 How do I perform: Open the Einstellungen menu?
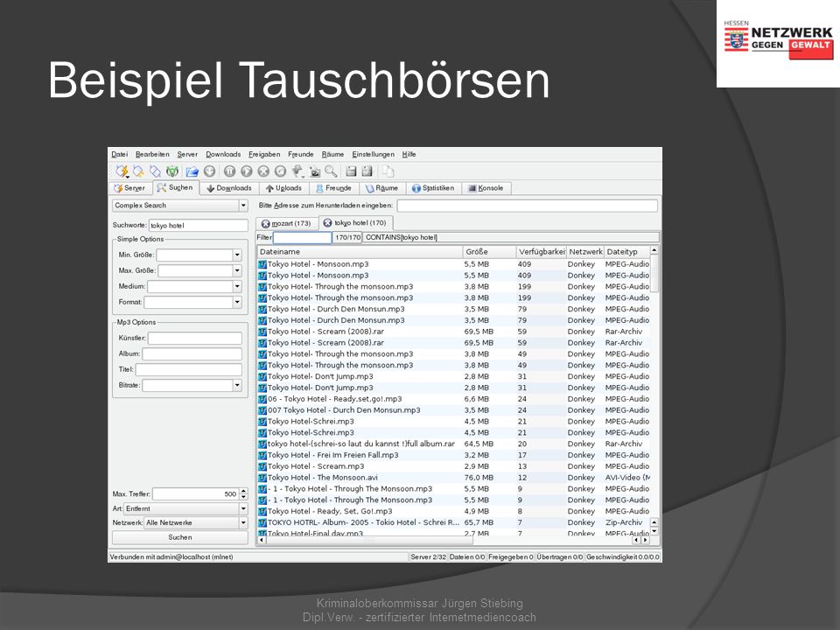pyautogui.click(x=373, y=154)
